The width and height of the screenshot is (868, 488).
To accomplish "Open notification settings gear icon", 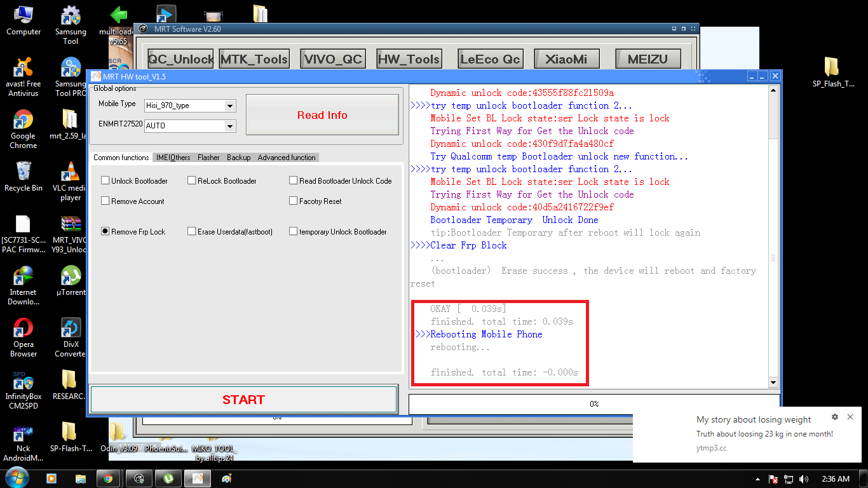I will (835, 417).
